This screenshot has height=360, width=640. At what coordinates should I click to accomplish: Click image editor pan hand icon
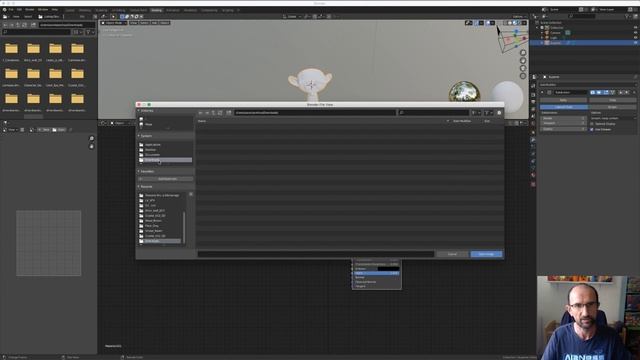[x=91, y=146]
